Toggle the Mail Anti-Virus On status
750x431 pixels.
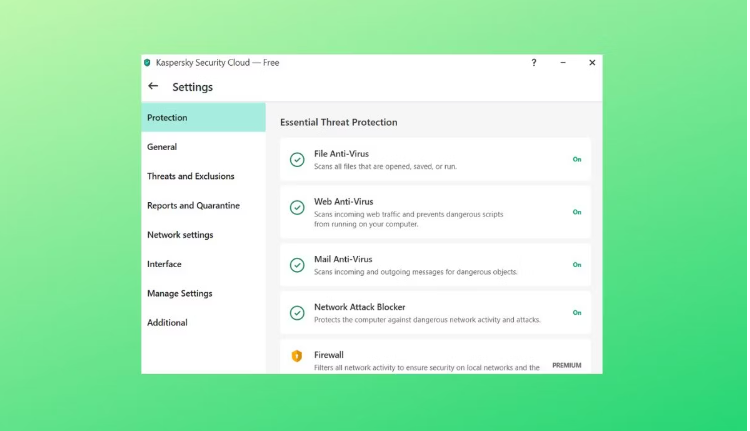point(577,265)
